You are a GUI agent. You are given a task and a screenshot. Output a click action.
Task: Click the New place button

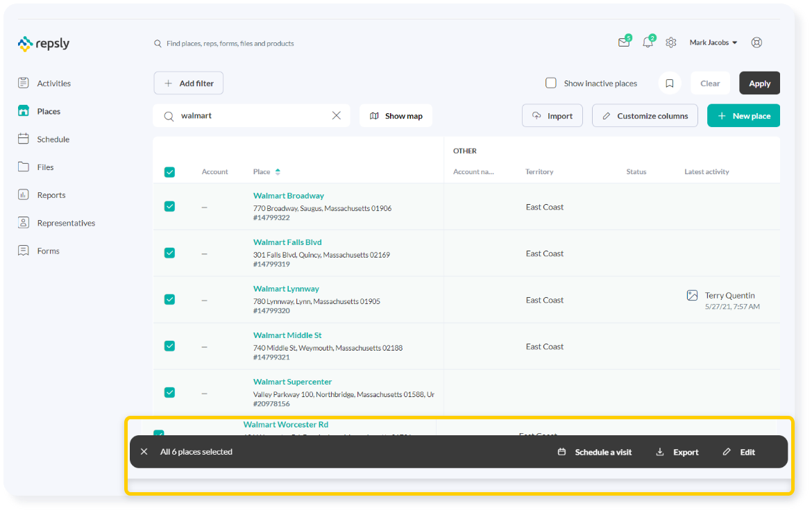pos(744,115)
